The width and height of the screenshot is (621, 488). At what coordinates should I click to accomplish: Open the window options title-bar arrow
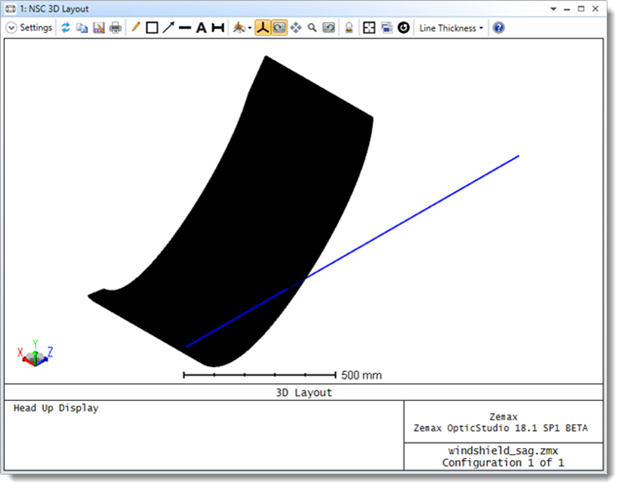tap(553, 9)
